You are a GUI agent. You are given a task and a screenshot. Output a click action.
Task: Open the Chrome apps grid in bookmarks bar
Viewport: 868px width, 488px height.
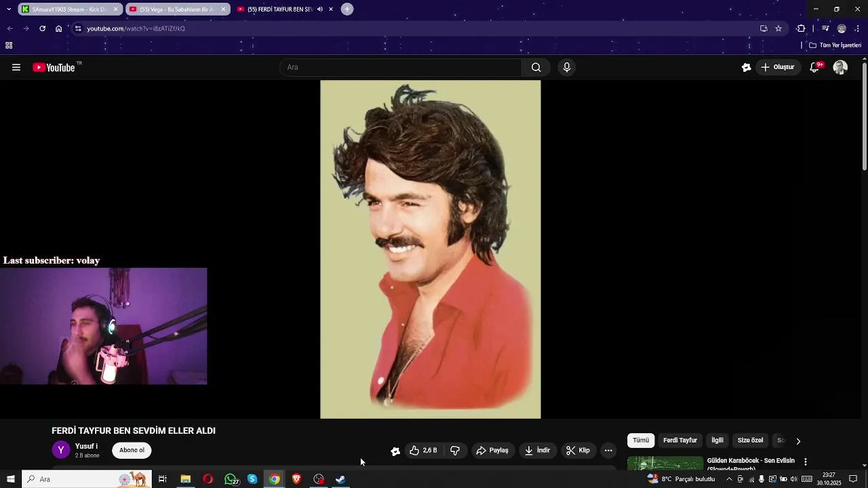[9, 45]
